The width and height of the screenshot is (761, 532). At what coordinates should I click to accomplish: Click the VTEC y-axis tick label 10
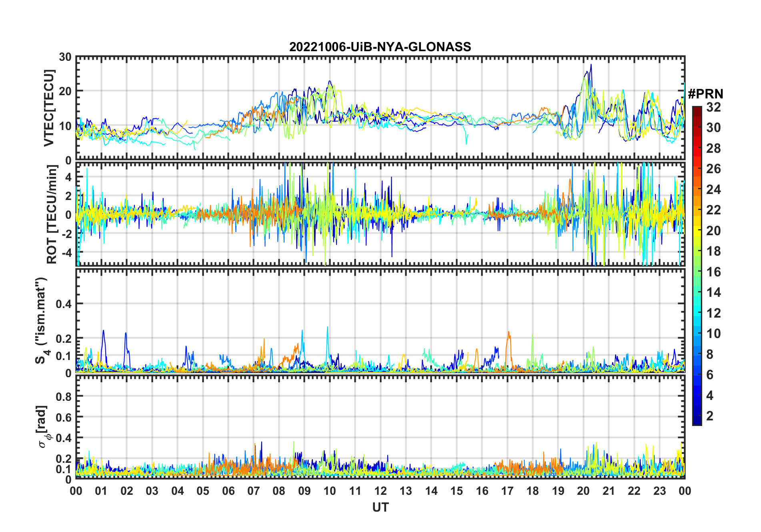click(65, 126)
